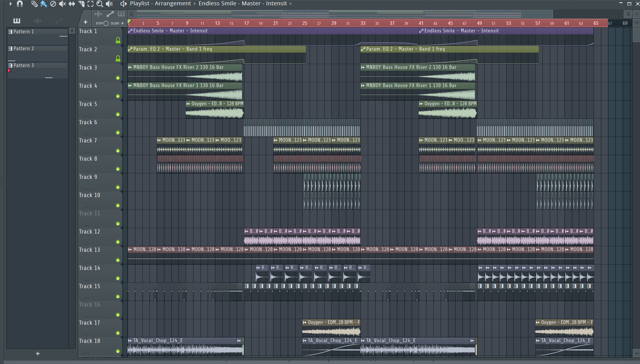Click the right arrow beside the playlist overview
Screen dimensions: 640x364
[628, 14]
